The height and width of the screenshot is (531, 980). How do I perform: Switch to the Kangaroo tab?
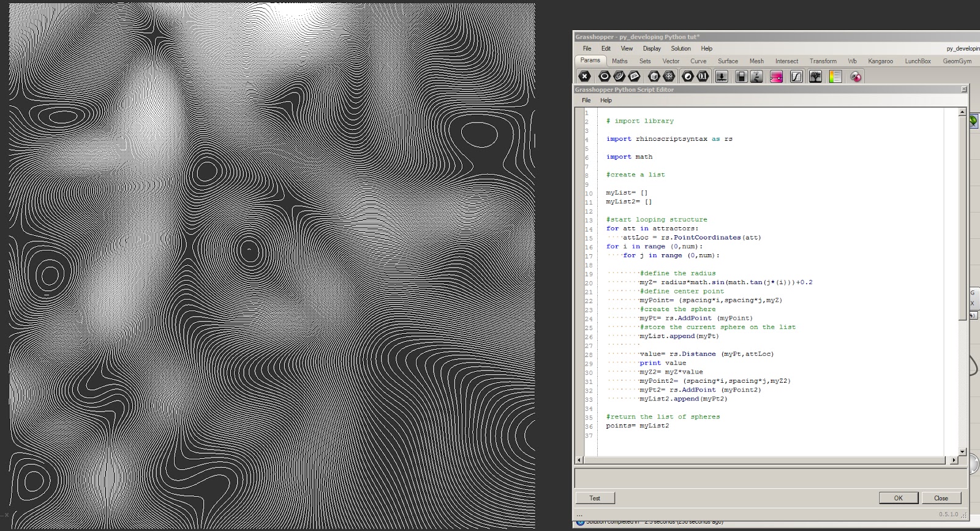pos(880,61)
